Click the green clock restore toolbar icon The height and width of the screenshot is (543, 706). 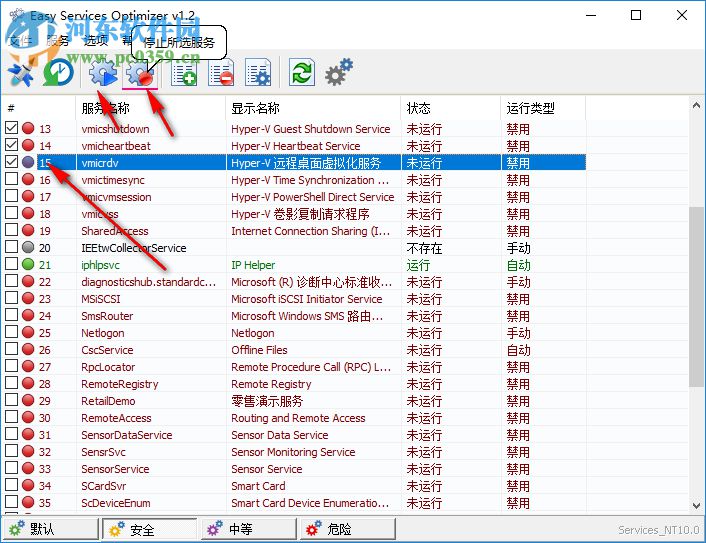58,72
